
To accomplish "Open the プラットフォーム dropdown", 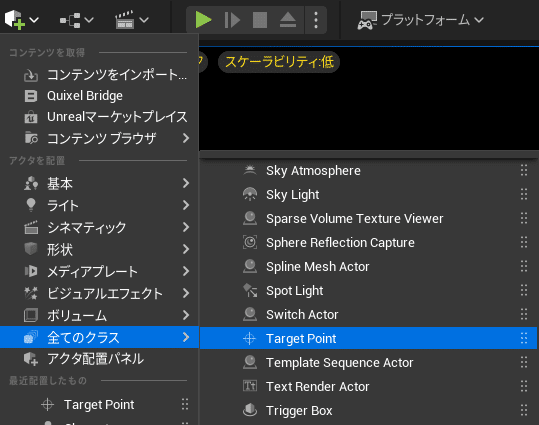I will pos(421,20).
